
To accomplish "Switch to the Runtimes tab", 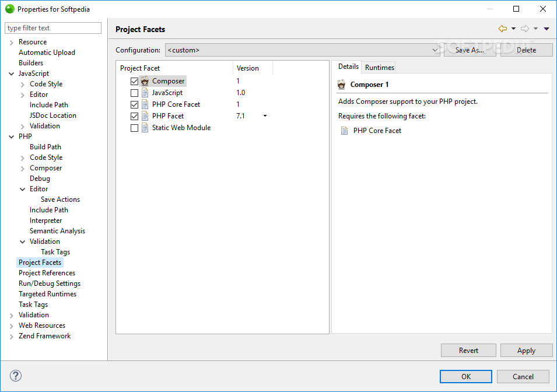I will (x=379, y=67).
